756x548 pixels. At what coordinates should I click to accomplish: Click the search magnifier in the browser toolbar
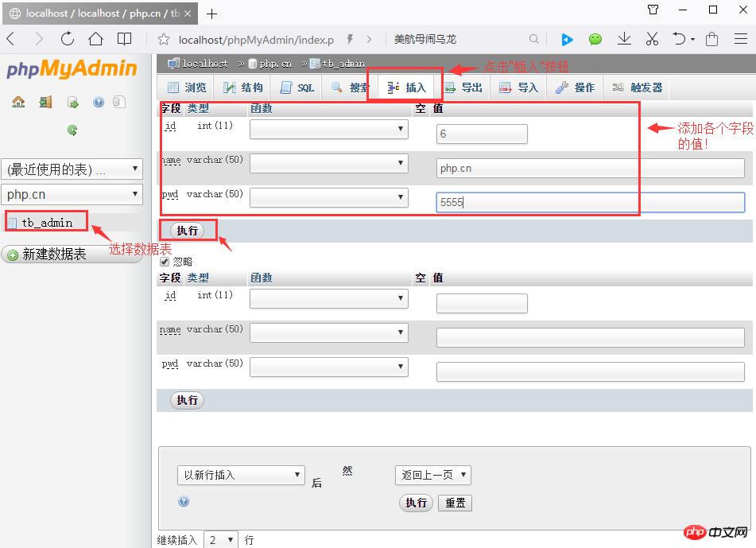[x=533, y=39]
